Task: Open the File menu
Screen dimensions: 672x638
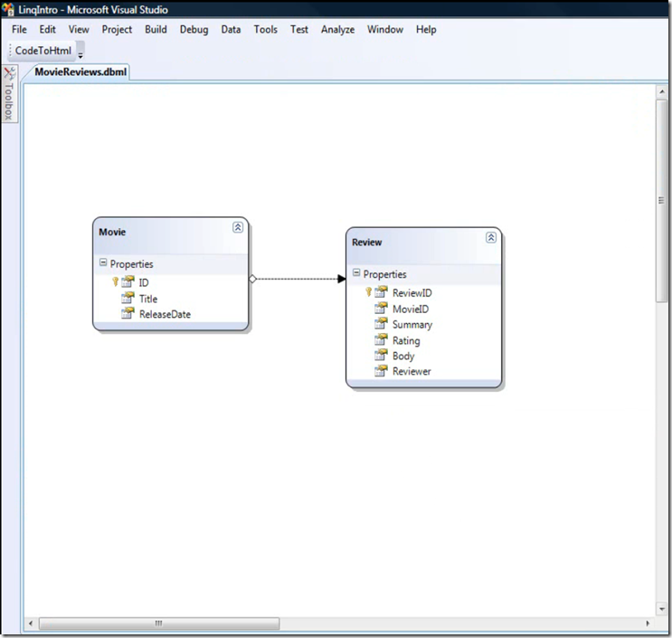Action: click(19, 30)
